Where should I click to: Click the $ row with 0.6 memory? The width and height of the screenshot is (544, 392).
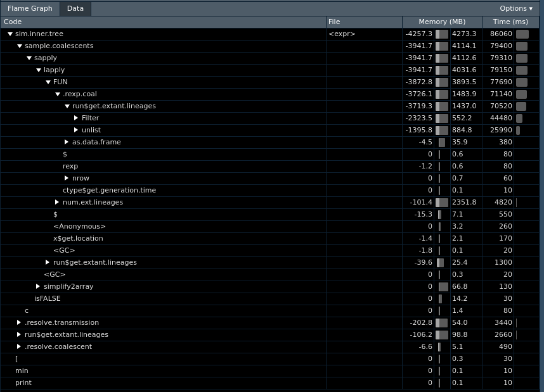(270, 155)
